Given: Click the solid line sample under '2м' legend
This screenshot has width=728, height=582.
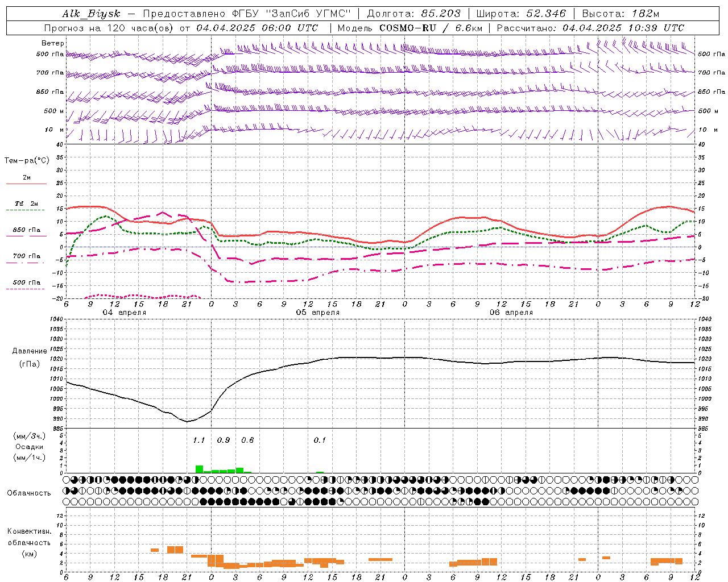Looking at the screenshot, I should click(26, 184).
